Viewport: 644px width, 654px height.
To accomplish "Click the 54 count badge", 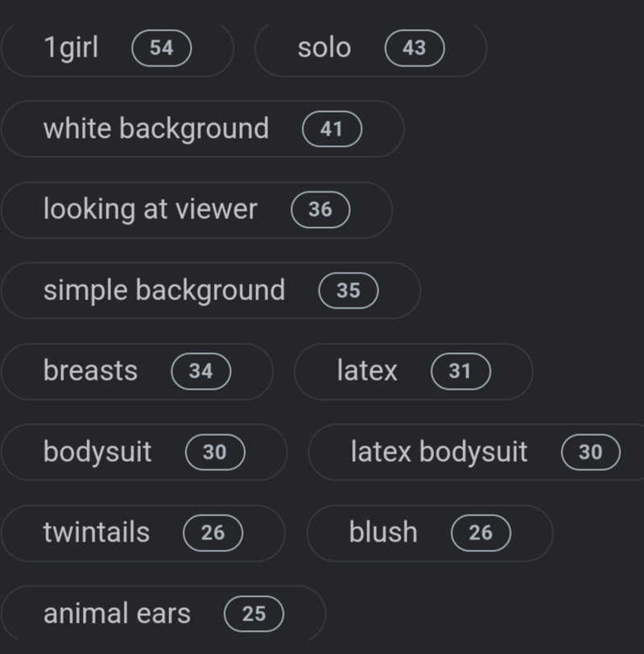I will (x=162, y=48).
